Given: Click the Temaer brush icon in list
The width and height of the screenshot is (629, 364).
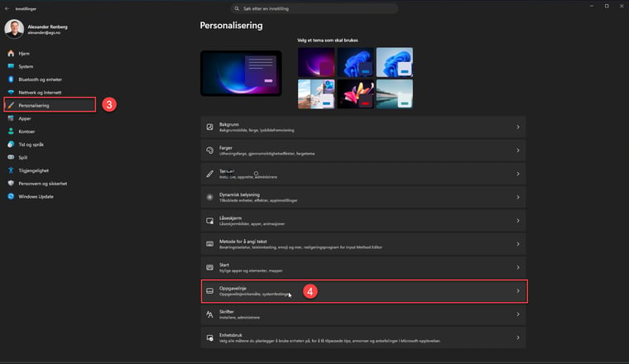Looking at the screenshot, I should 209,174.
